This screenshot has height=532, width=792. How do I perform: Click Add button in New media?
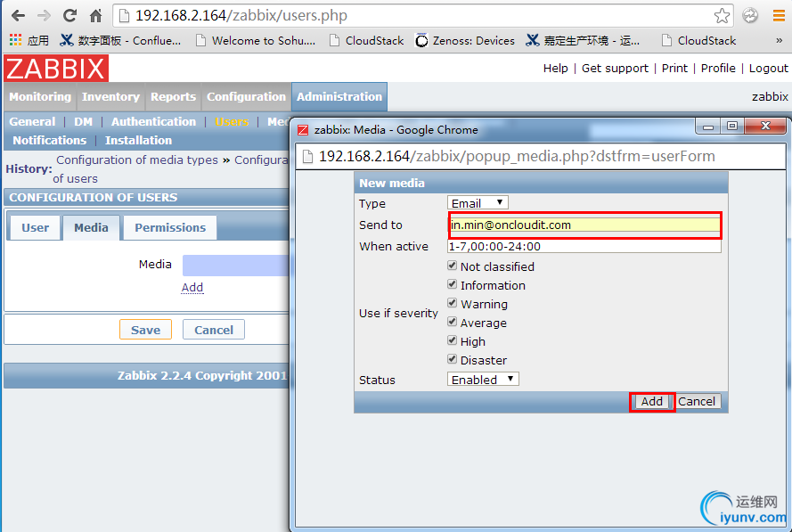[651, 402]
